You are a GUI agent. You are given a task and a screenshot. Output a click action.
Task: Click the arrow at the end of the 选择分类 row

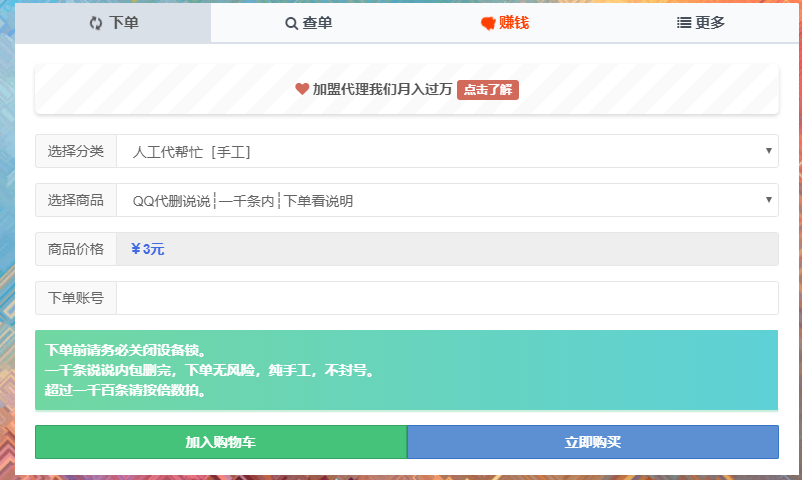(768, 151)
